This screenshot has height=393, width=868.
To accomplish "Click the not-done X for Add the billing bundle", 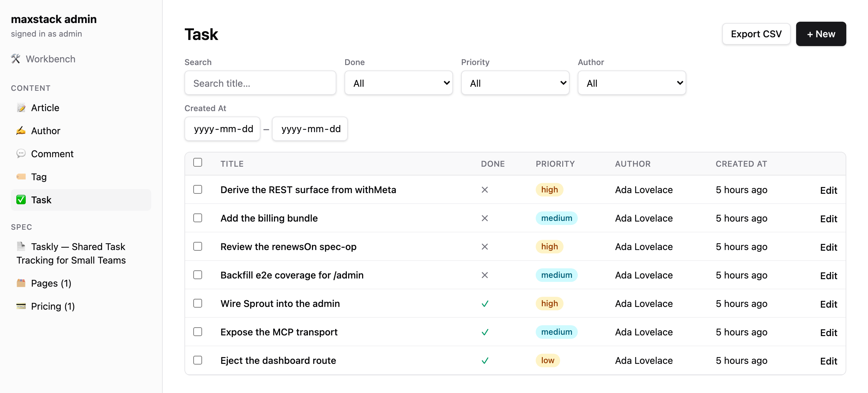I will [x=485, y=218].
